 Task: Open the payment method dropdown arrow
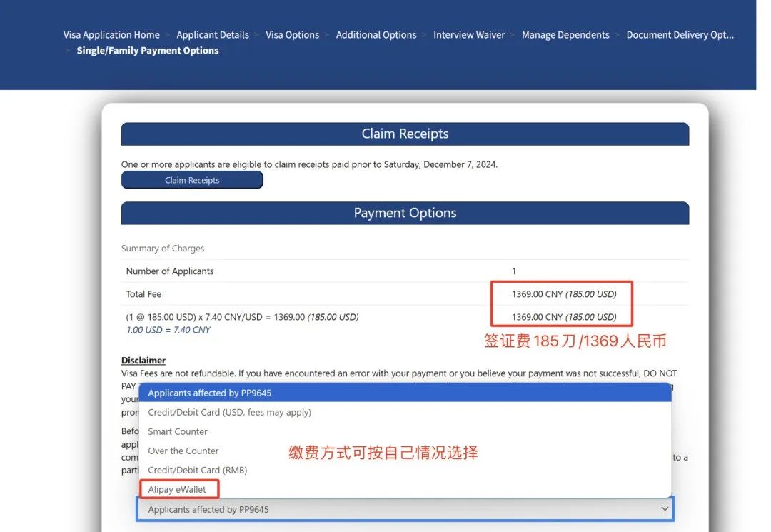click(x=665, y=509)
